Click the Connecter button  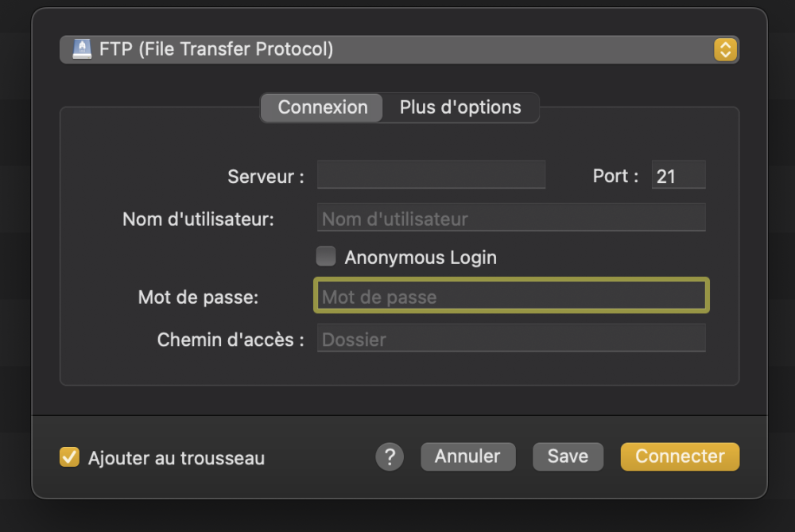pyautogui.click(x=680, y=456)
